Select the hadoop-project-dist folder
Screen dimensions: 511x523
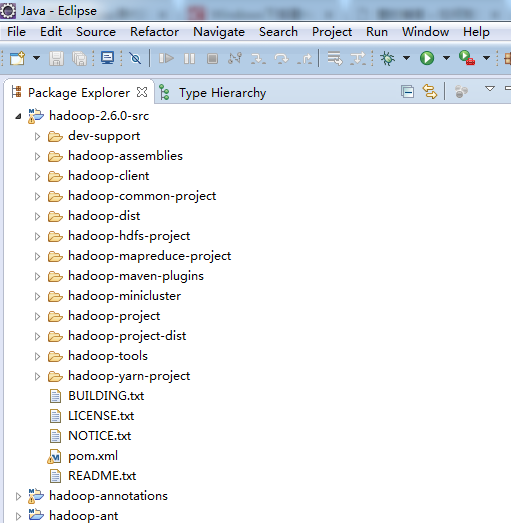pos(127,336)
